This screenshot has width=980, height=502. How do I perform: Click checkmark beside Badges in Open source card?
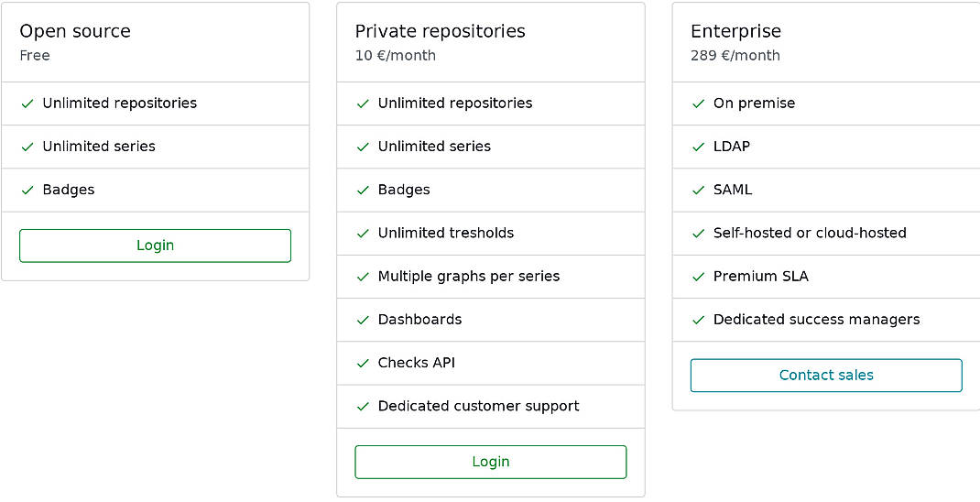point(27,190)
